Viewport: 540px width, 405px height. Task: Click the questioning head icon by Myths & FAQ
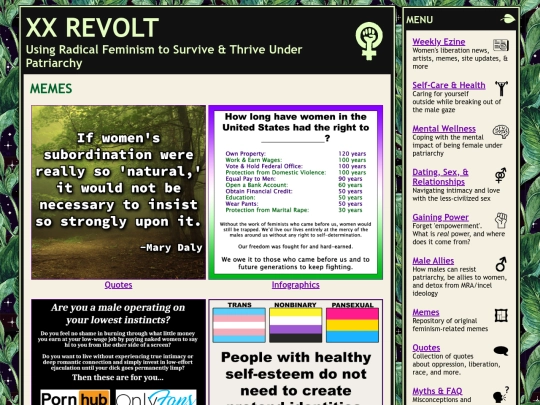pyautogui.click(x=501, y=394)
